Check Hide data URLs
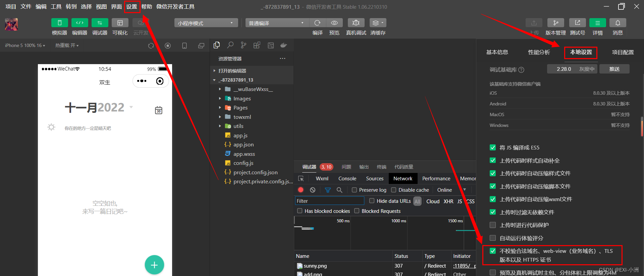 pyautogui.click(x=372, y=201)
